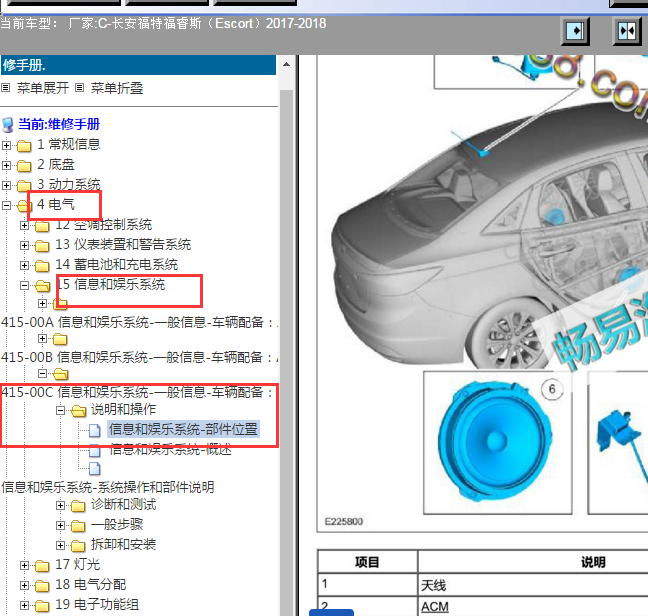
Task: Click the double-arrow panel split button
Action: point(627,31)
